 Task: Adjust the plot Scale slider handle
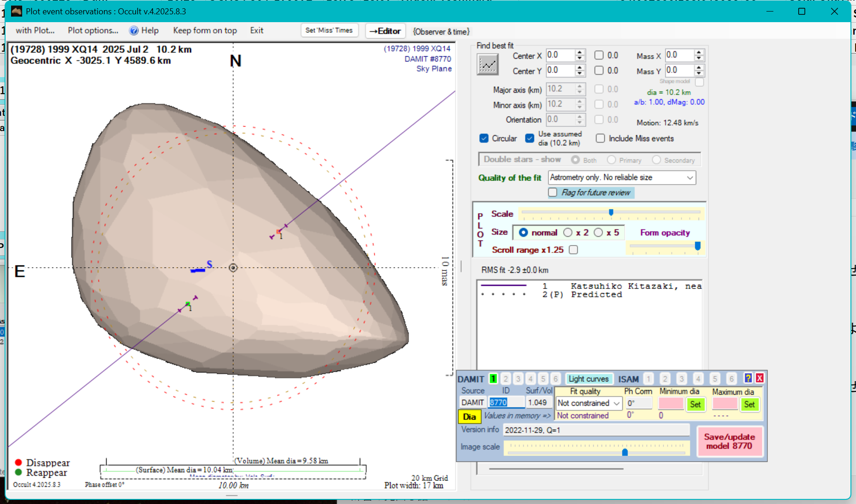coord(611,212)
